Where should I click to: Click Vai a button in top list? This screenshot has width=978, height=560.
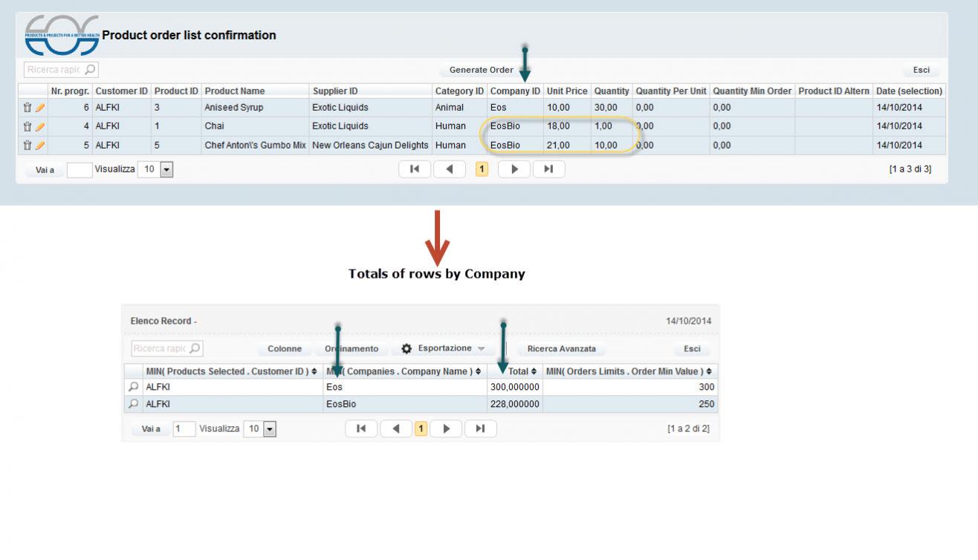click(x=45, y=170)
